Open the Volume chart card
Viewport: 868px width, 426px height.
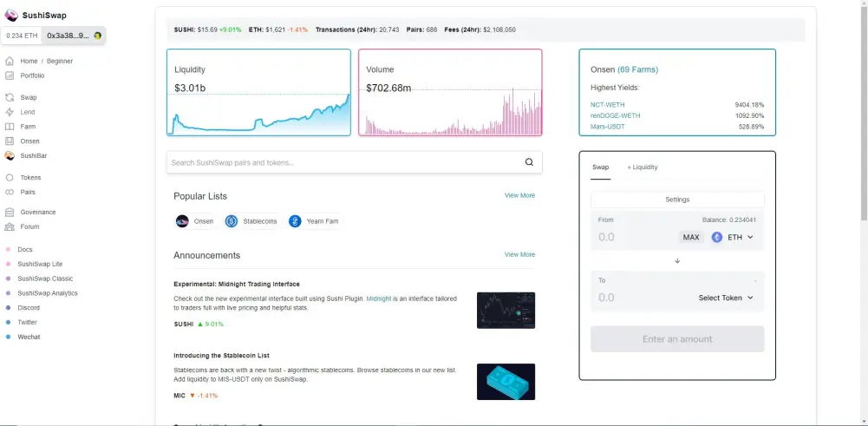point(450,93)
